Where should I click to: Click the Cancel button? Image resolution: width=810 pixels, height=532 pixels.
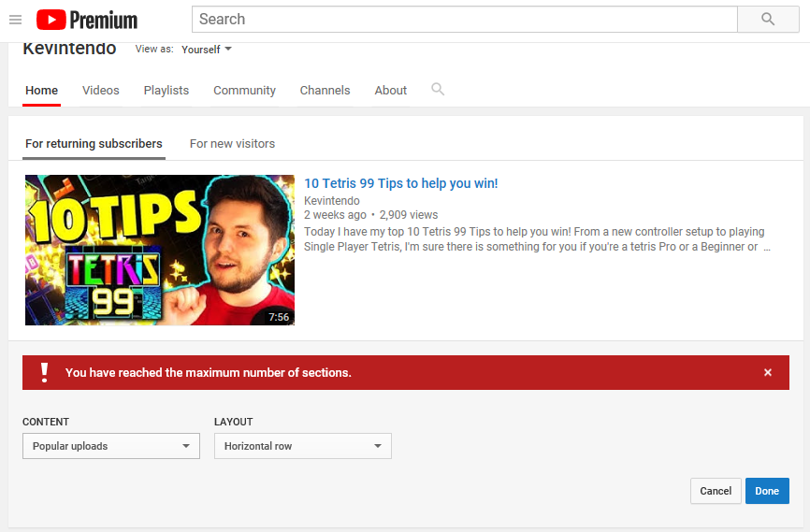(x=716, y=491)
